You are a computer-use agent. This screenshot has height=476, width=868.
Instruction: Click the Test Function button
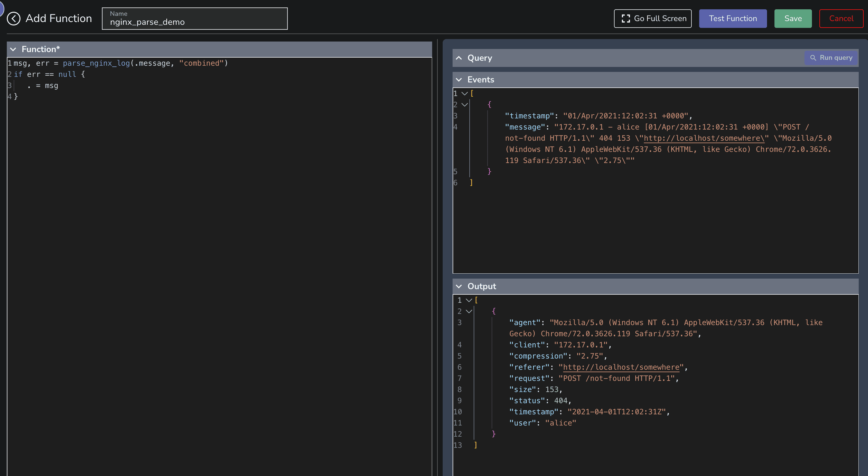point(733,19)
